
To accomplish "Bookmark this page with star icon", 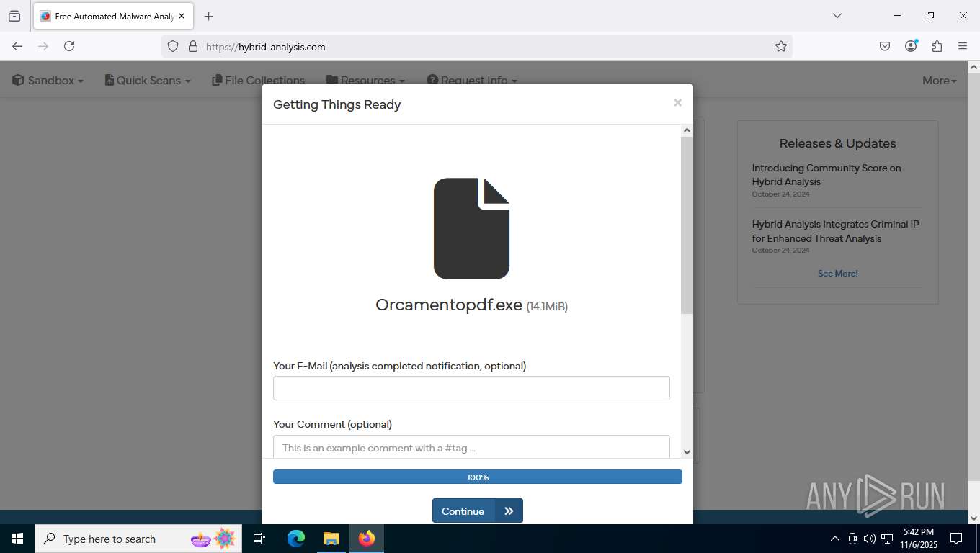I will pyautogui.click(x=781, y=46).
